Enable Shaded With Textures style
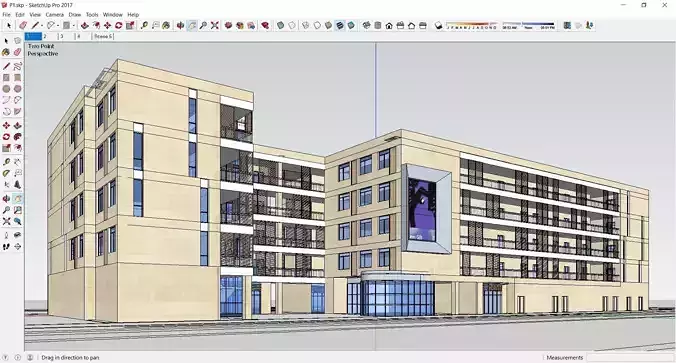The height and width of the screenshot is (363, 676). click(340, 25)
